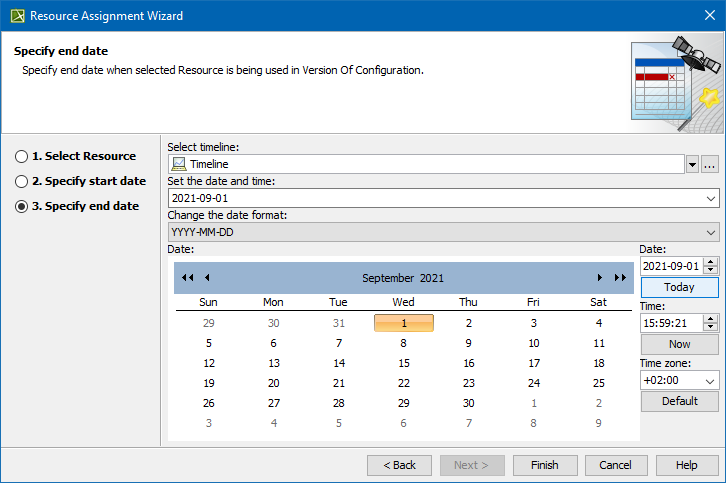Select the 'Specify end date' radio button
Viewport: 726px width, 483px height.
click(22, 207)
